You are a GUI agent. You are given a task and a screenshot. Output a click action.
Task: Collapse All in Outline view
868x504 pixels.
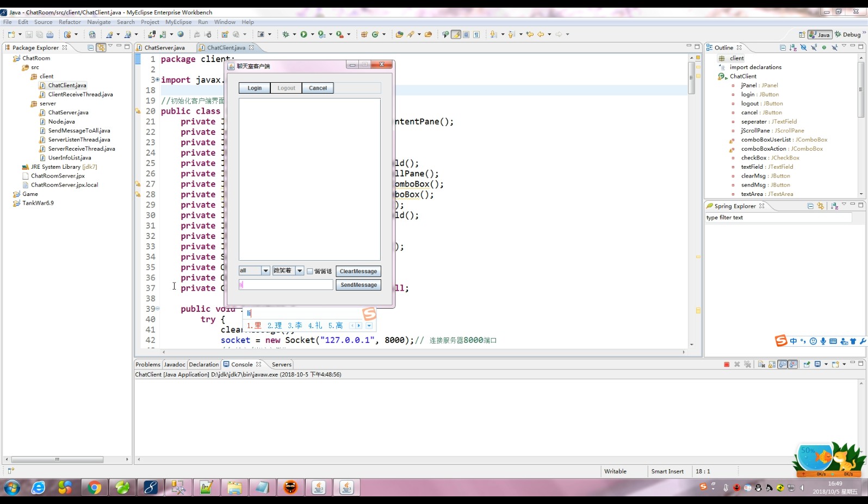tap(783, 47)
